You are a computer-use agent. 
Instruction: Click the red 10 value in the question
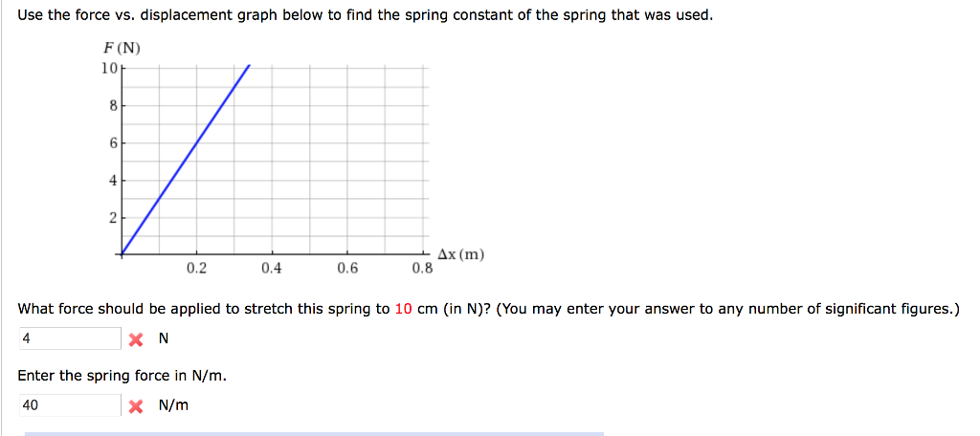(404, 309)
